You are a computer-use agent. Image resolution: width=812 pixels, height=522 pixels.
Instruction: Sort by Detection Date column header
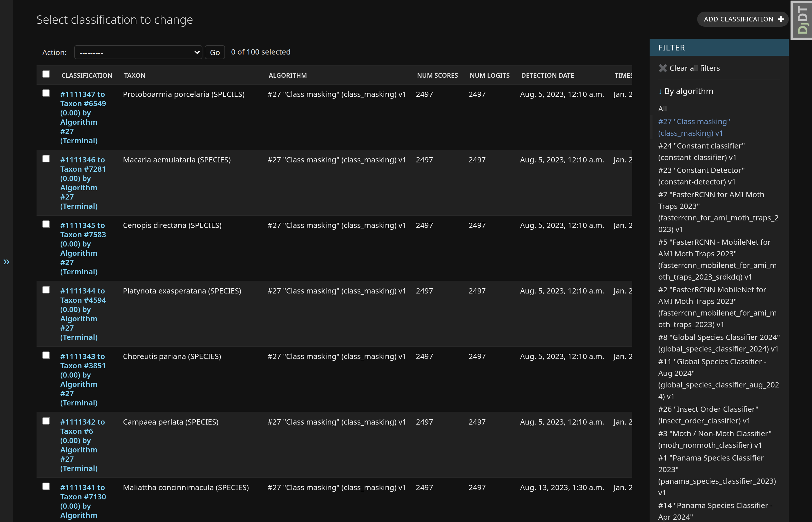tap(547, 76)
